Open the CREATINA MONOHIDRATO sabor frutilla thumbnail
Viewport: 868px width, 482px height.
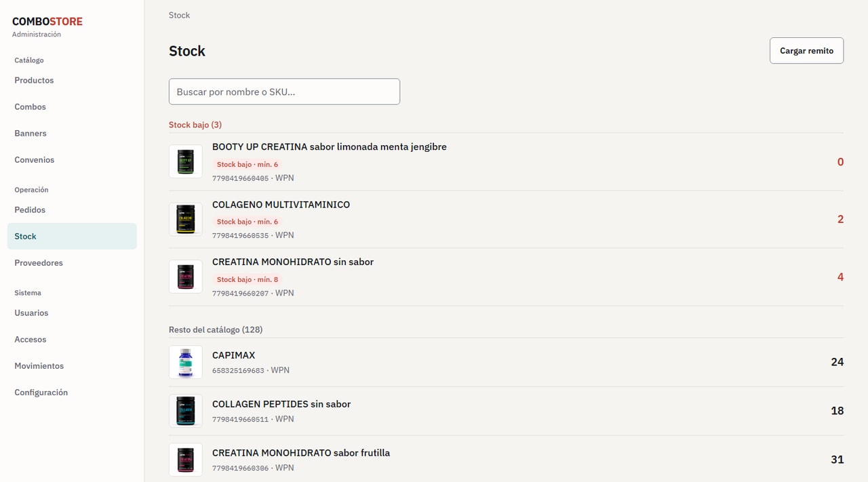pyautogui.click(x=186, y=460)
